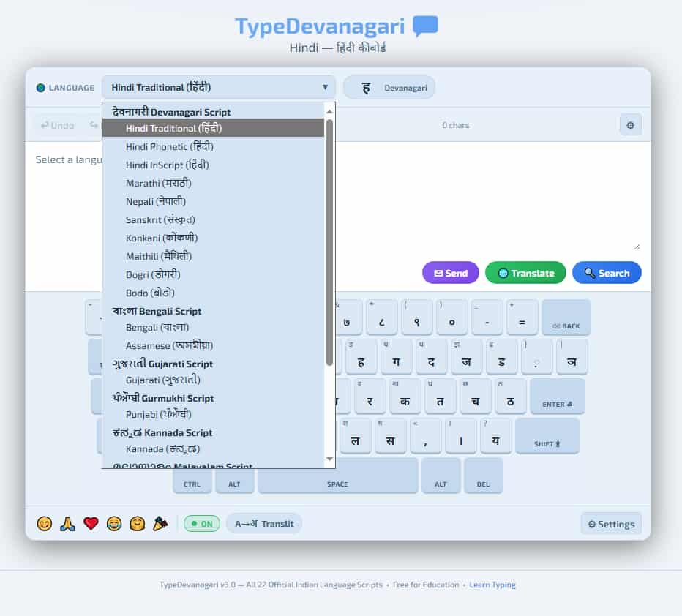Screen dimensions: 682x616
Task: Choose Sanskrit (संस्कृत) from the list
Action: tap(213, 219)
